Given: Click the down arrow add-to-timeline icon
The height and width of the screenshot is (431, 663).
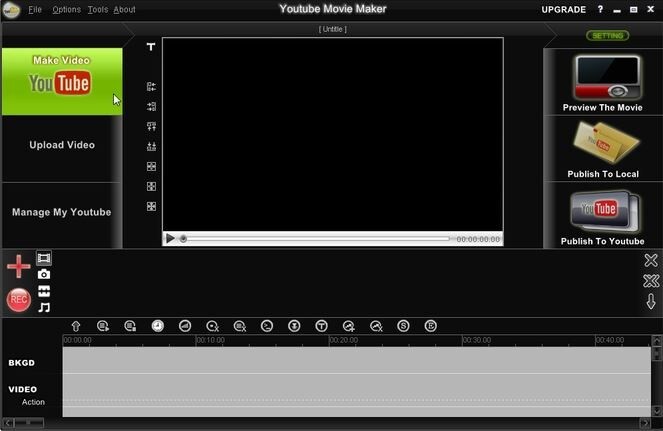Looking at the screenshot, I should (x=651, y=302).
